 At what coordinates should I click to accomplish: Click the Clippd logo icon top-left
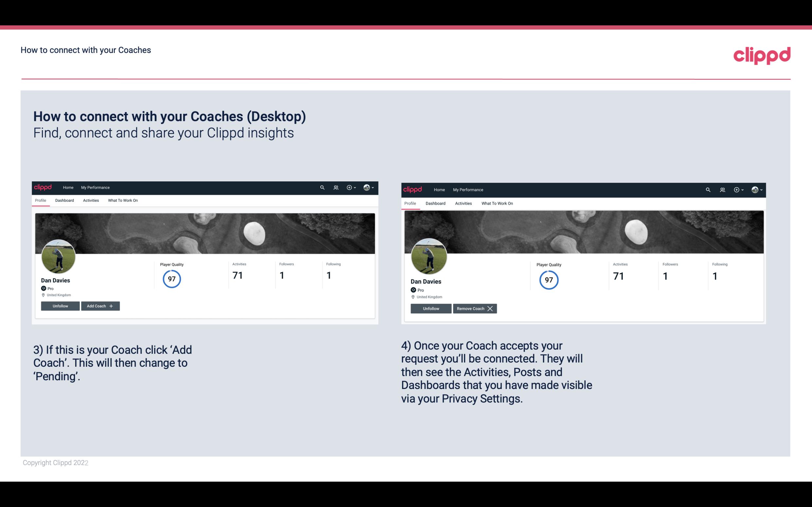[43, 187]
